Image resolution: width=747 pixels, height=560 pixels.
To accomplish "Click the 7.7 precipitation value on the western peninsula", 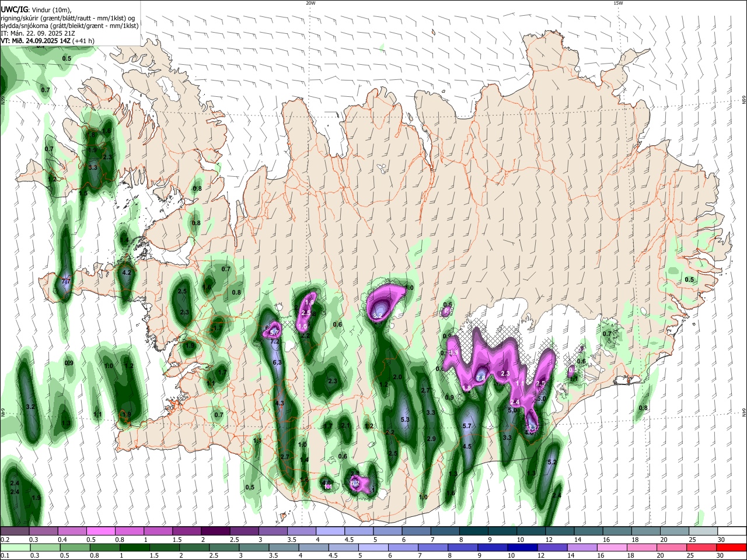I will pos(66,282).
